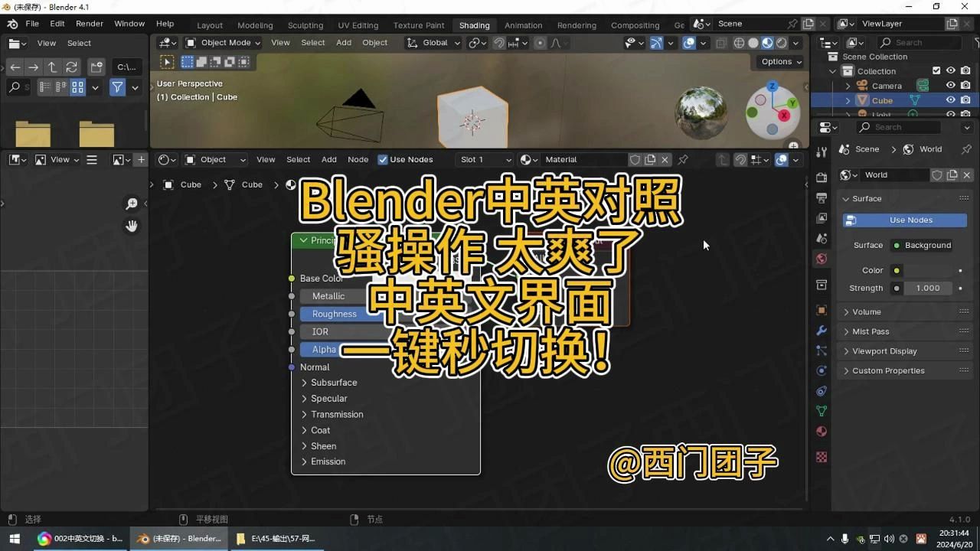980x551 pixels.
Task: Pin the World properties context
Action: (x=966, y=149)
